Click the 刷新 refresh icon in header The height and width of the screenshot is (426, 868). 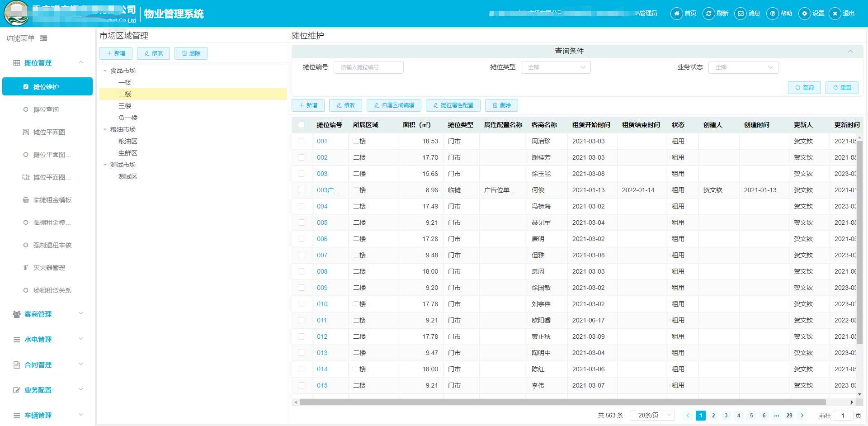(708, 14)
